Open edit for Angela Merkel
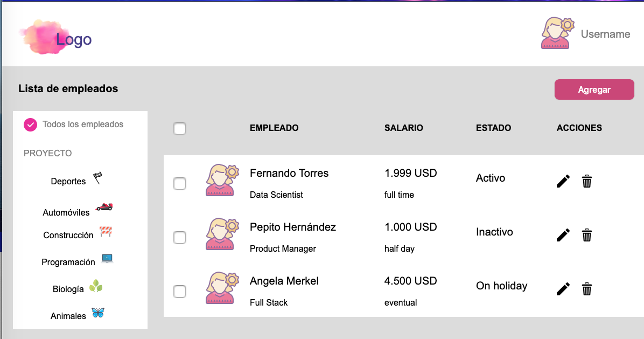Viewport: 644px width, 339px height. pyautogui.click(x=563, y=289)
